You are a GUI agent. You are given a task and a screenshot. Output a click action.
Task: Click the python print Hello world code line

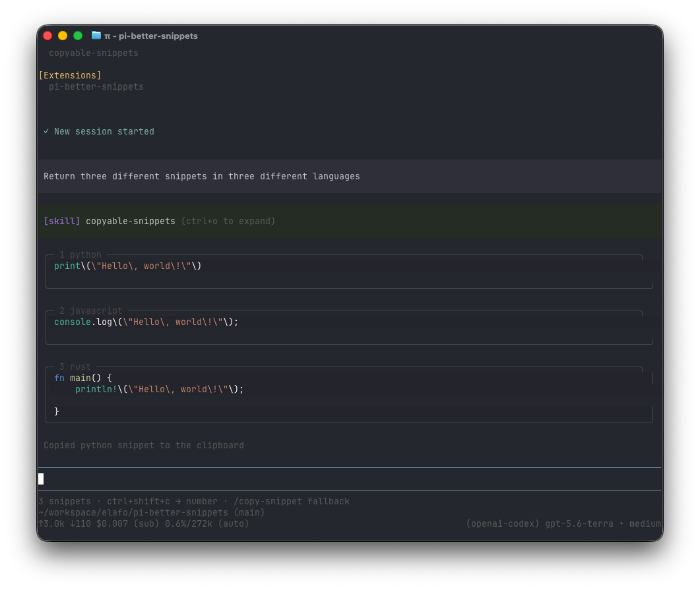click(x=128, y=266)
